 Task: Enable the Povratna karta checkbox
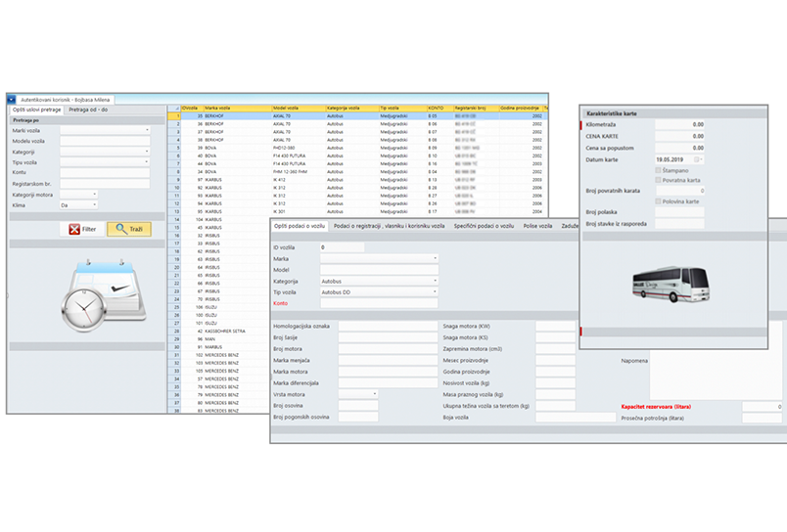658,180
